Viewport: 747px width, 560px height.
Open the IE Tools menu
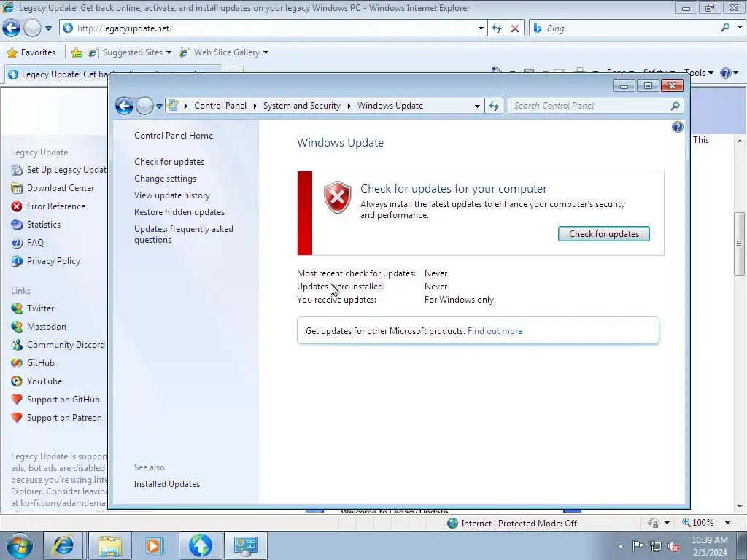698,73
